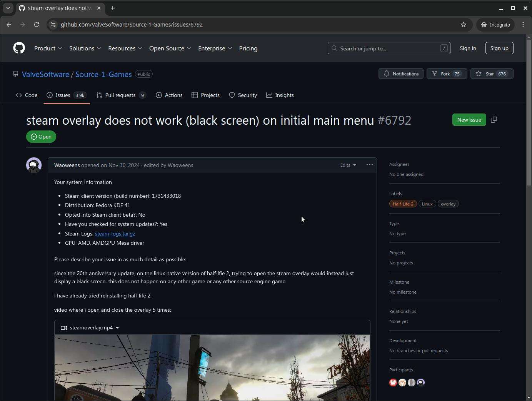Close the current browser tab
This screenshot has width=532, height=401.
(x=99, y=8)
